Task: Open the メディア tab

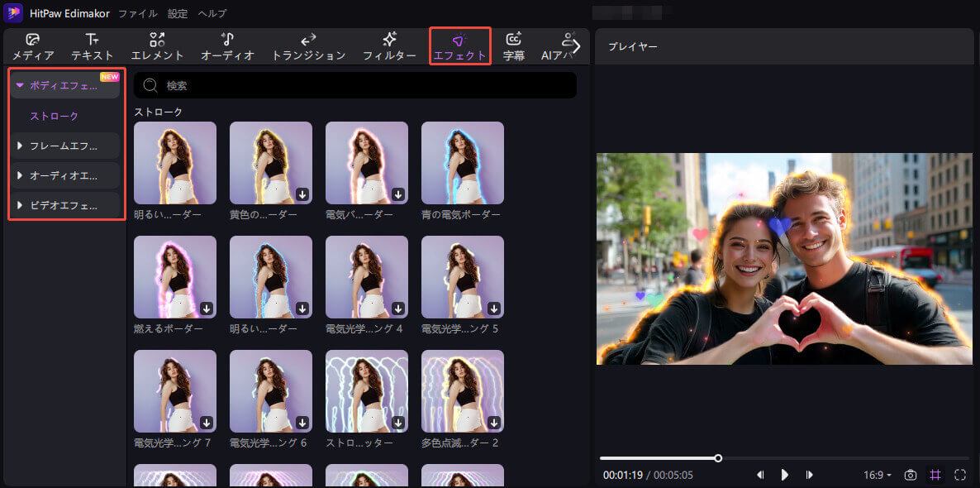Action: point(33,47)
